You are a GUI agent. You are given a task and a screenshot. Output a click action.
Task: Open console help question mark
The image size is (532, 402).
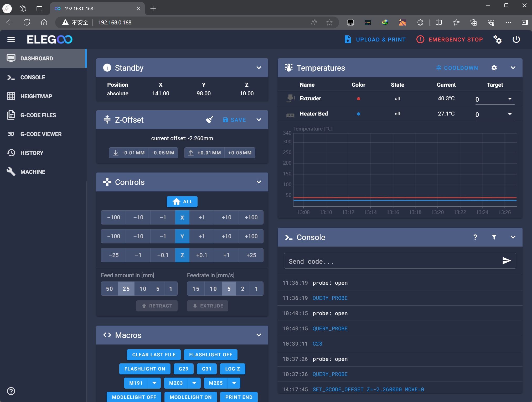click(x=475, y=237)
